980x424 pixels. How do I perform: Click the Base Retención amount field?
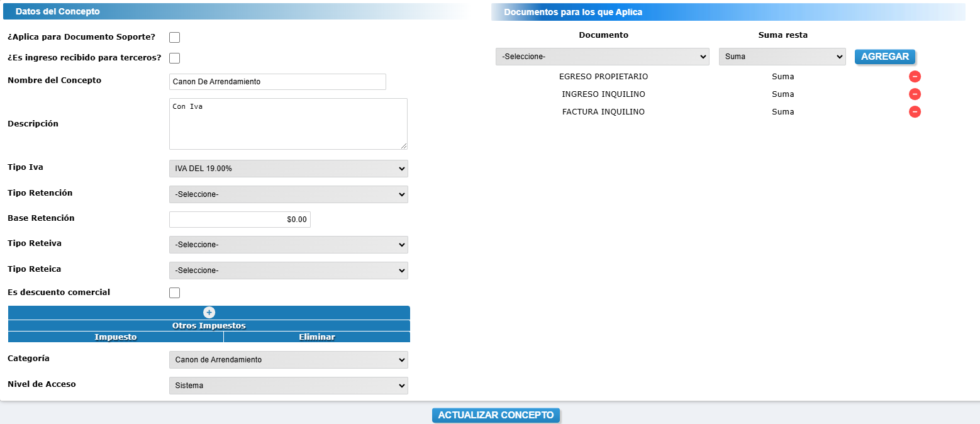[x=240, y=220]
